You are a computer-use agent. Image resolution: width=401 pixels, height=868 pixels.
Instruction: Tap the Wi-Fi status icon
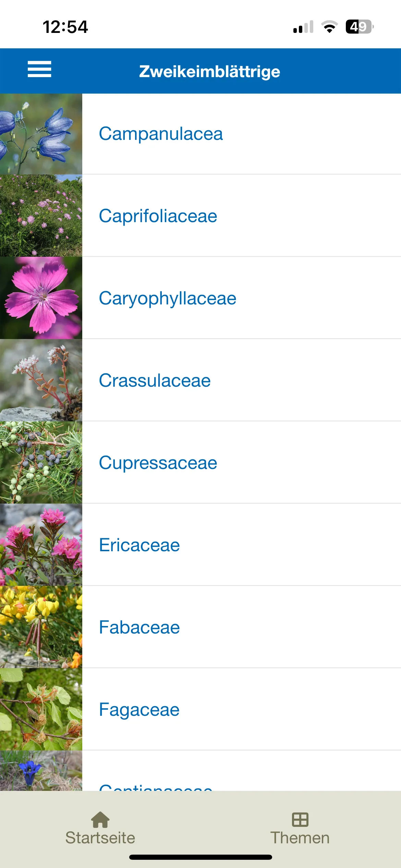(x=329, y=27)
